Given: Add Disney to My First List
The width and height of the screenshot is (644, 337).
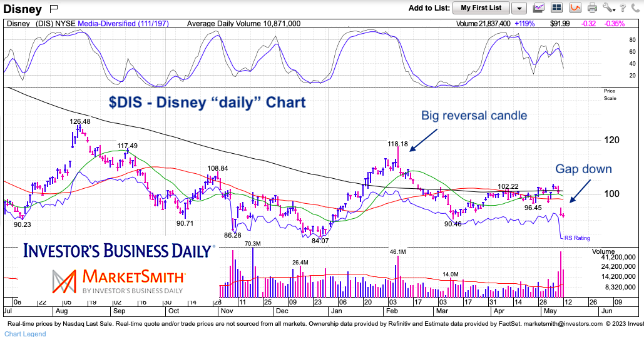Looking at the screenshot, I should tap(481, 8).
